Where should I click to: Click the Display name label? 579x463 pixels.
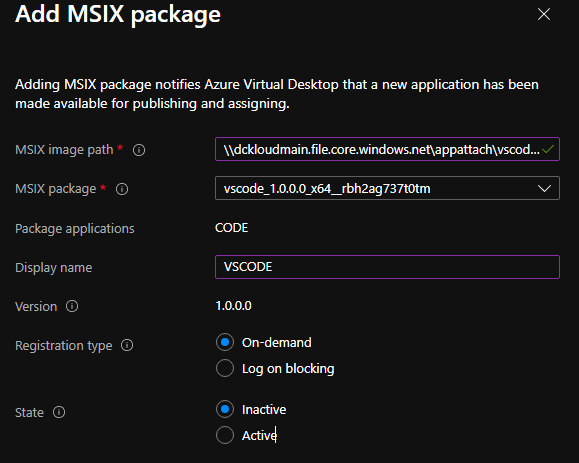[54, 267]
